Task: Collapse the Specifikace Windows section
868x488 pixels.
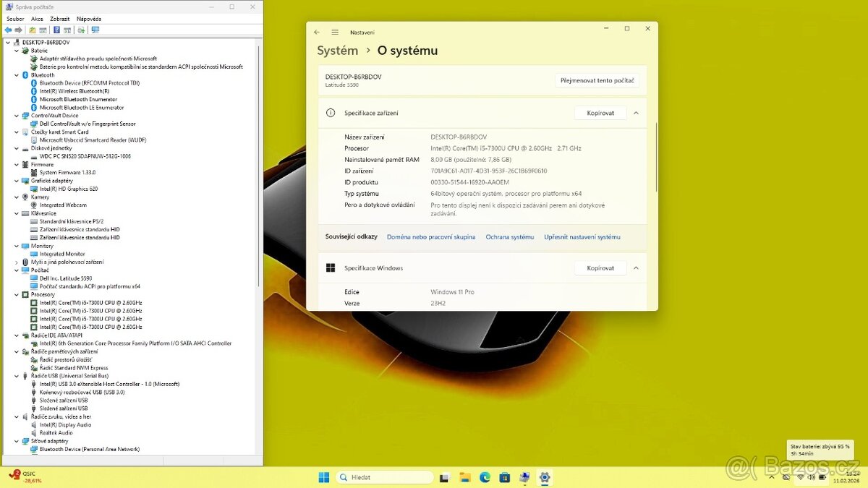Action: click(x=636, y=267)
